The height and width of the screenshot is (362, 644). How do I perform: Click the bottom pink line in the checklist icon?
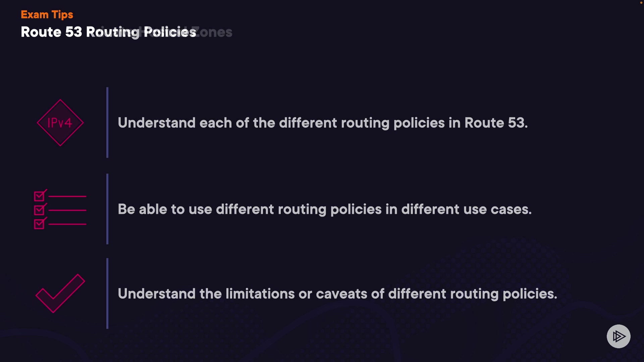(x=67, y=224)
